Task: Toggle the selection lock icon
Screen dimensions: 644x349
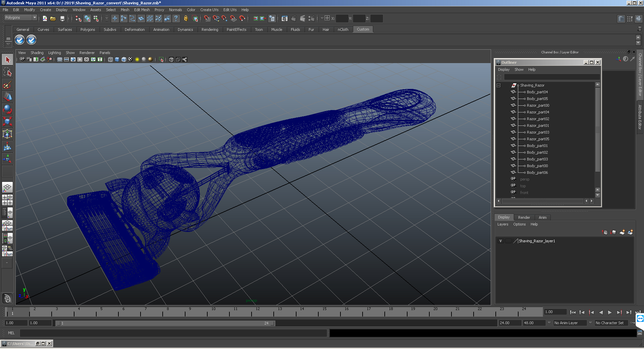Action: coord(185,18)
